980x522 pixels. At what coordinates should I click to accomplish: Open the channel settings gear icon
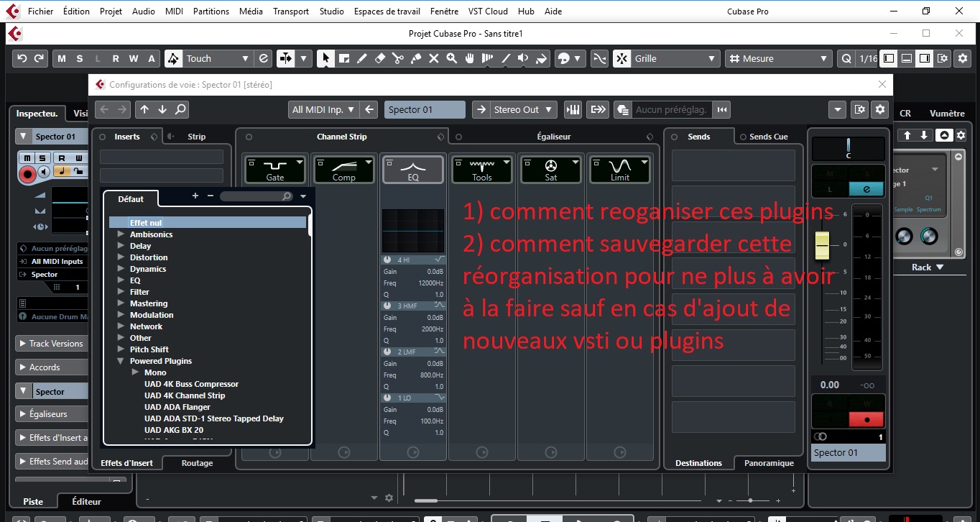[x=879, y=109]
